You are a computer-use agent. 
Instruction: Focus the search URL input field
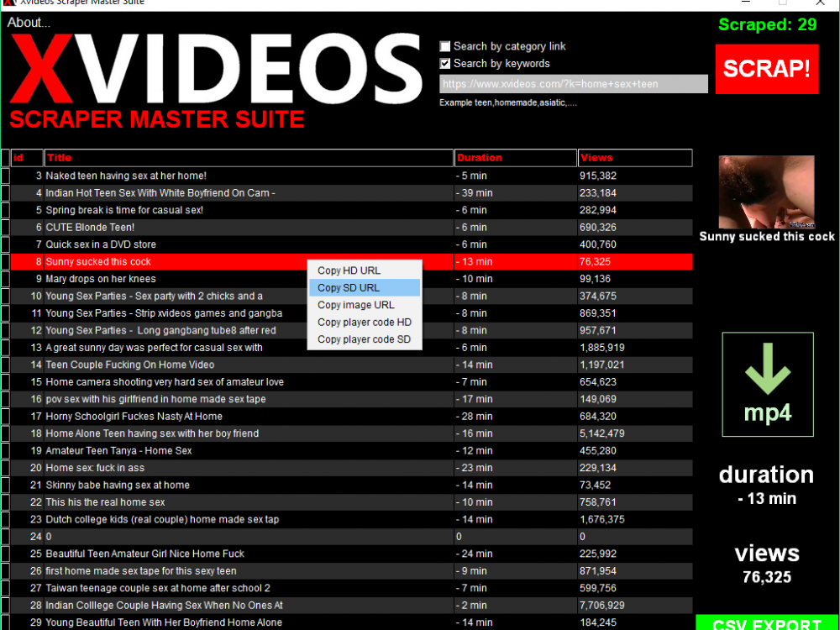point(574,84)
